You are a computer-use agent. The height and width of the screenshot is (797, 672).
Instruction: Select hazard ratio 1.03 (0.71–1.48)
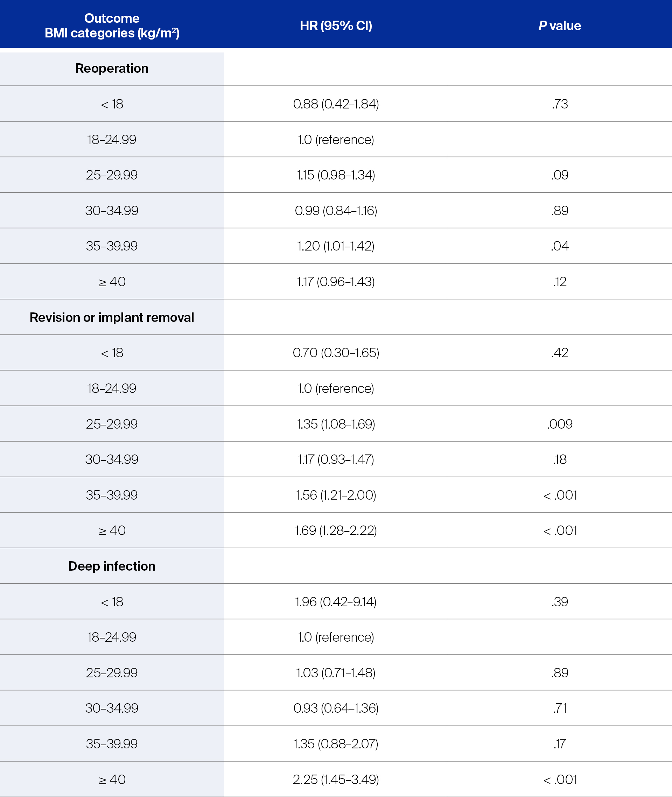coord(336,672)
